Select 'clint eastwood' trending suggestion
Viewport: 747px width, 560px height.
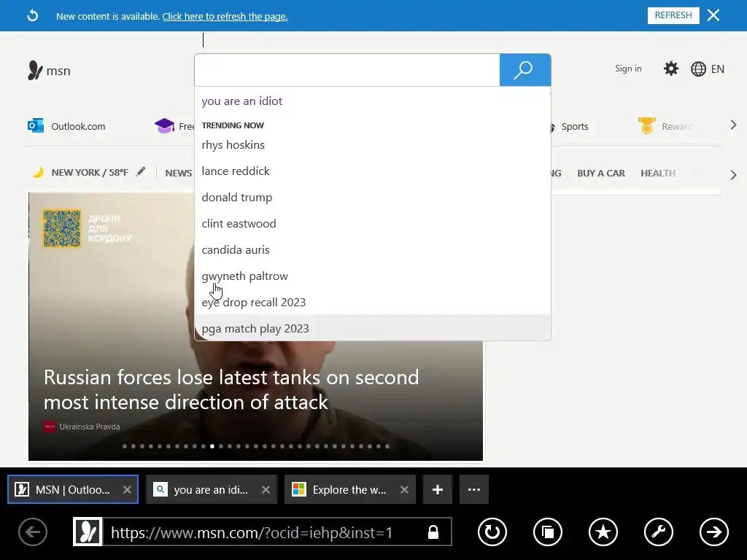pyautogui.click(x=373, y=223)
